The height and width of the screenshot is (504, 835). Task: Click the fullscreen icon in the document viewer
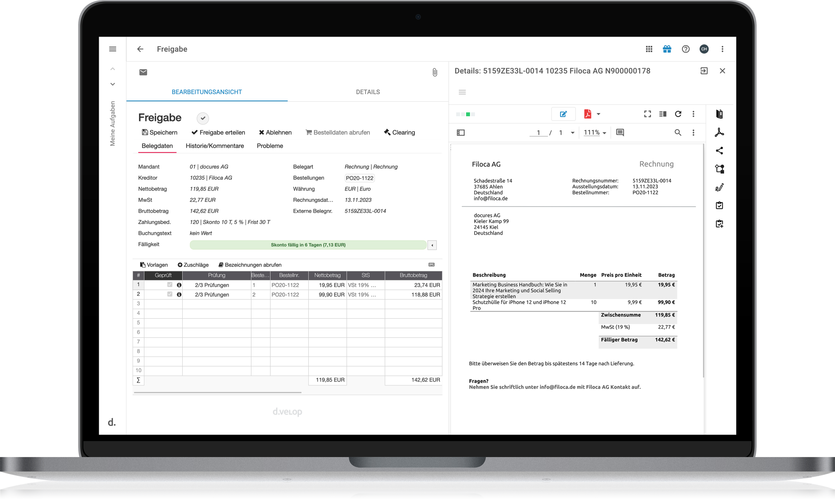648,114
